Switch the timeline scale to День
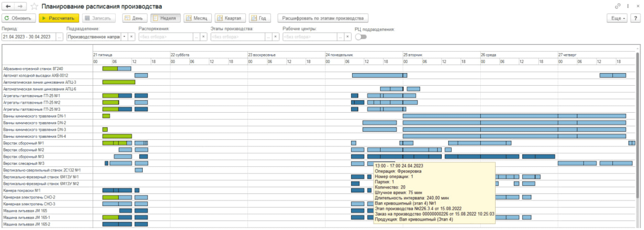Image resolution: width=644 pixels, height=230 pixels. click(x=135, y=18)
